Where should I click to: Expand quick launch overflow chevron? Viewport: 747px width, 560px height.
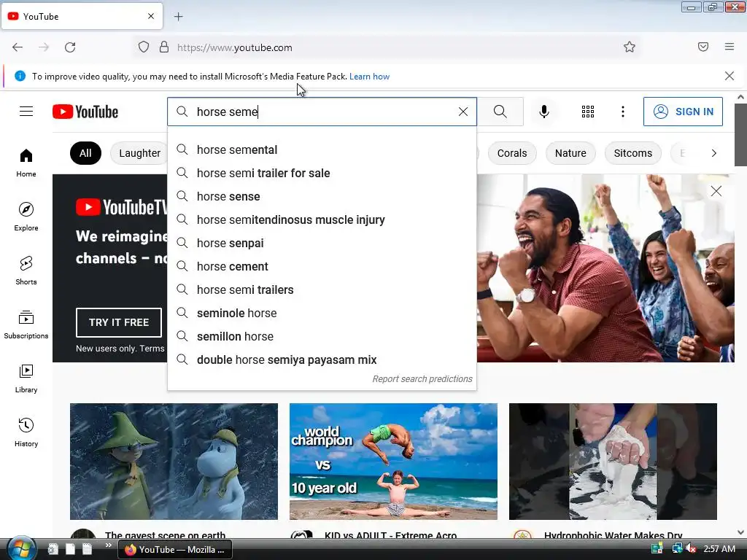click(x=108, y=545)
